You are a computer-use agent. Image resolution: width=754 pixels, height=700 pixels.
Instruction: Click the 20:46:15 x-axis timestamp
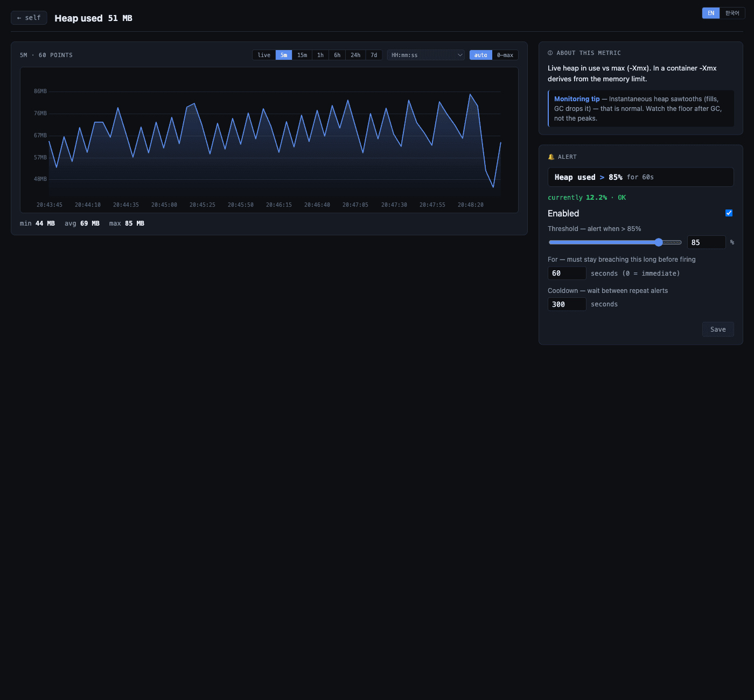(x=279, y=205)
